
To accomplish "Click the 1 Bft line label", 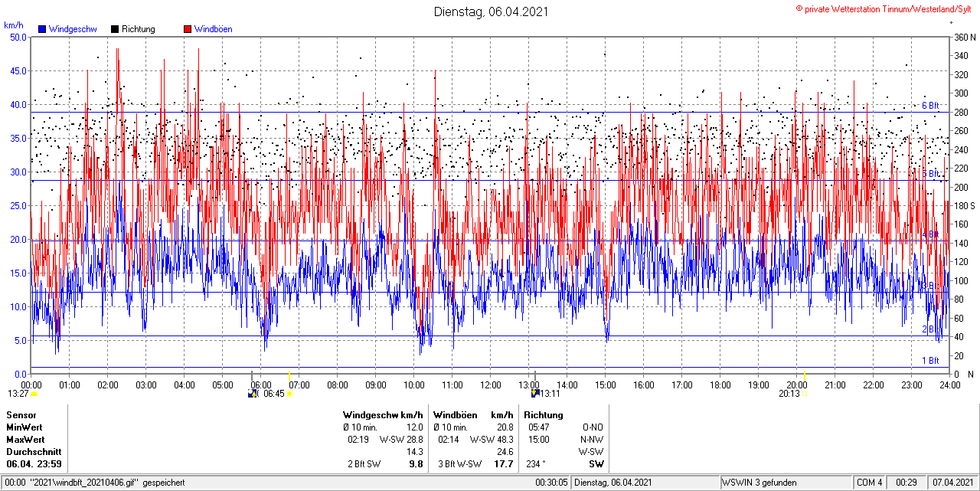I will [930, 361].
